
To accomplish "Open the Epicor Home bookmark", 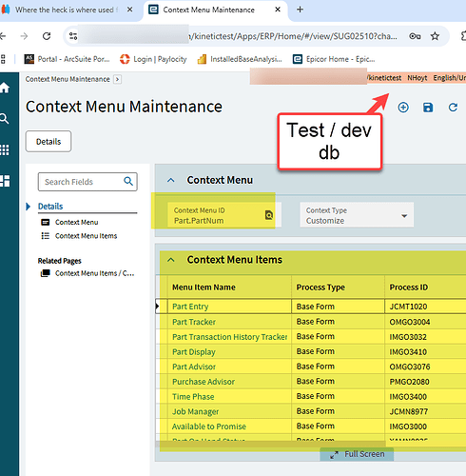I will [x=334, y=59].
